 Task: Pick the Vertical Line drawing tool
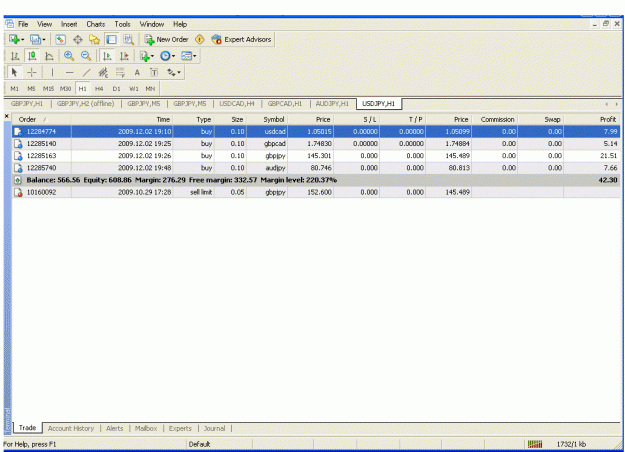[x=52, y=72]
